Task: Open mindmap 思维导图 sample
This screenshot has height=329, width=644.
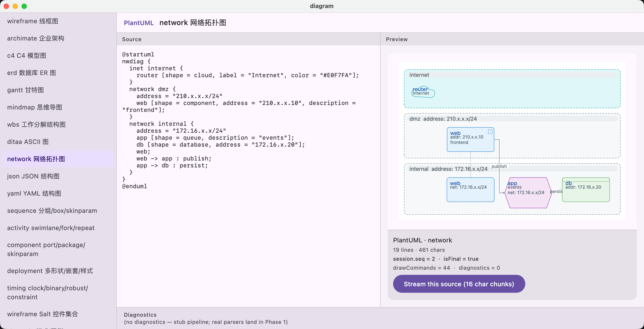Action: tap(58, 107)
